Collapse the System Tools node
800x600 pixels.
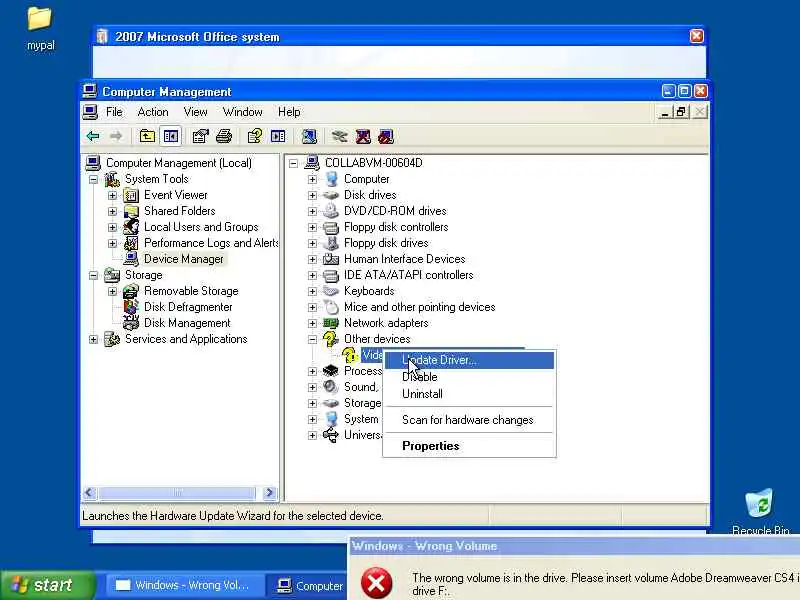click(93, 180)
